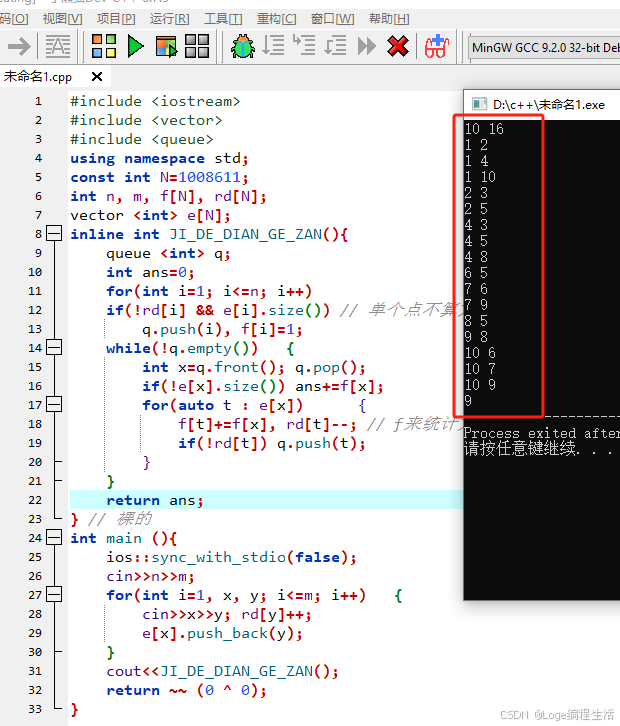Run the program with the green play icon

click(x=135, y=46)
